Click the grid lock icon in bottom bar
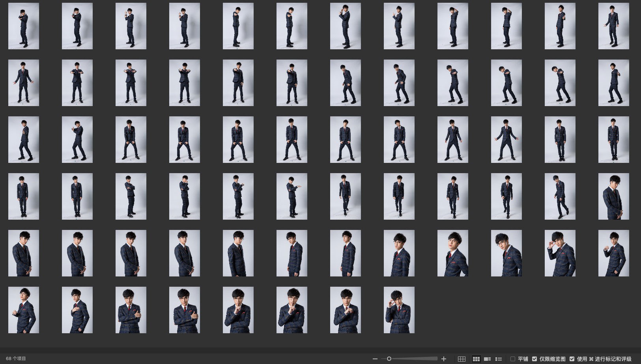 coord(462,359)
